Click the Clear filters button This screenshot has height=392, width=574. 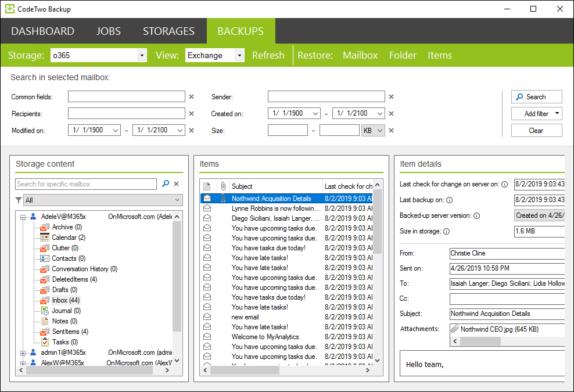[536, 130]
